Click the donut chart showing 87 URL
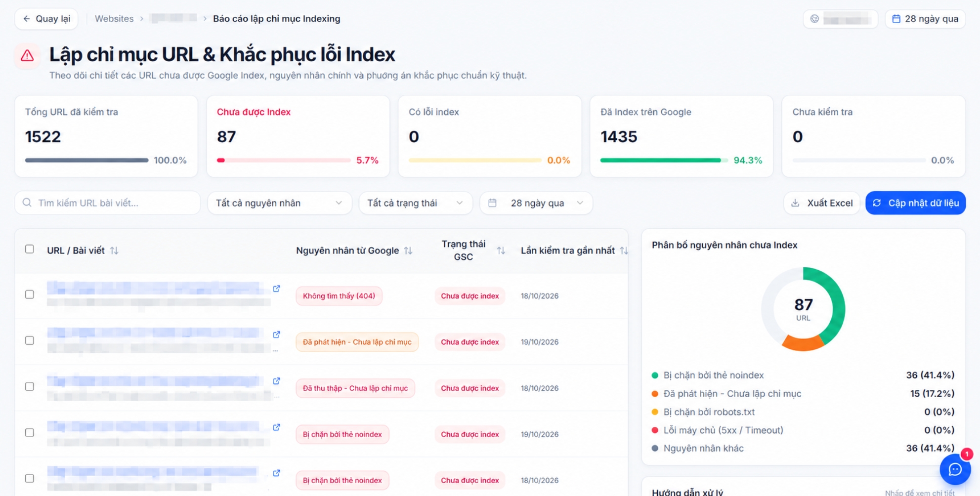Viewport: 980px width, 496px height. 803,309
